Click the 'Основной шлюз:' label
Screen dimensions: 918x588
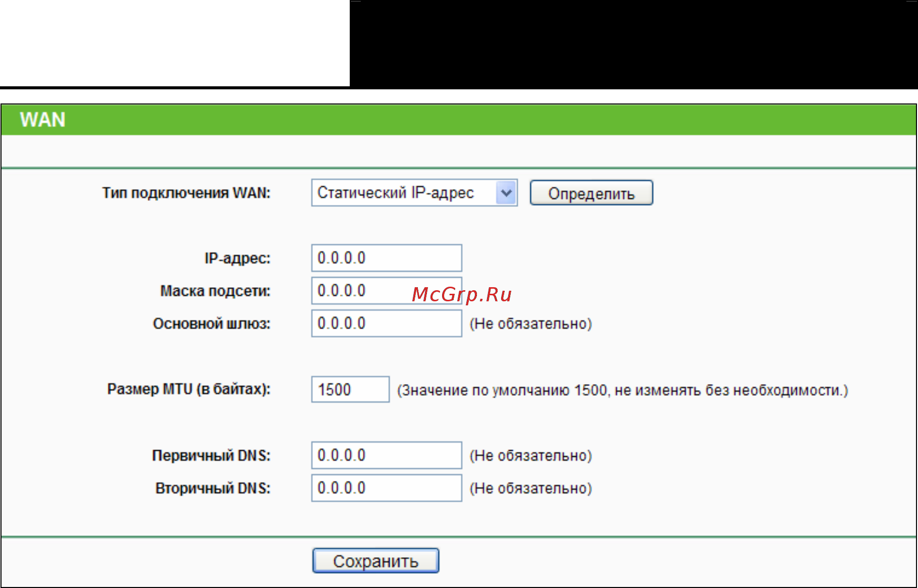(x=211, y=324)
